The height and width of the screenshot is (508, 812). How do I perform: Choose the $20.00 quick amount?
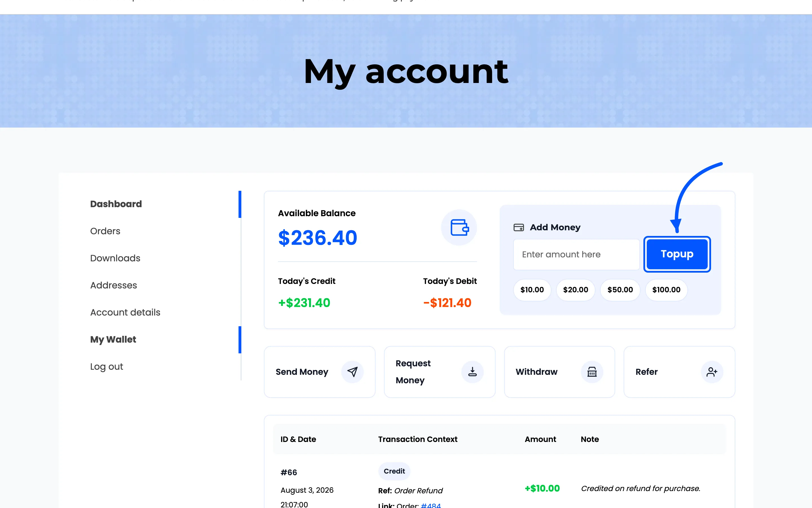click(x=575, y=290)
